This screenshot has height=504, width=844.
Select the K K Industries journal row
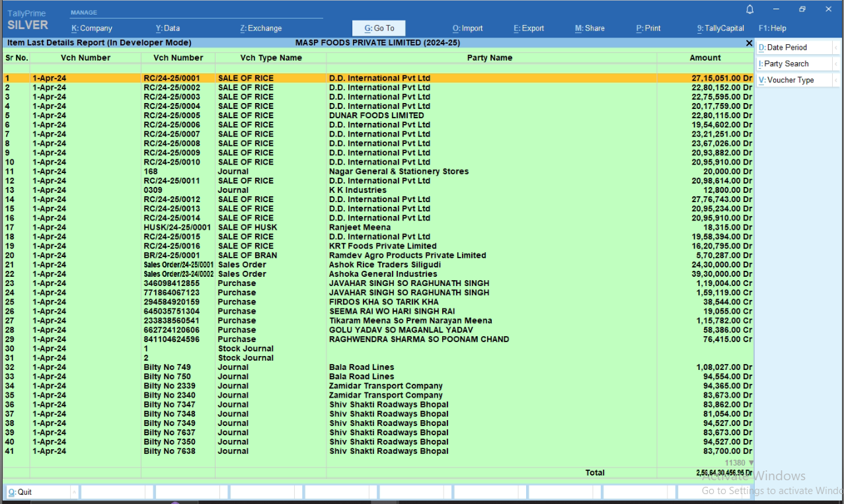[x=378, y=190]
